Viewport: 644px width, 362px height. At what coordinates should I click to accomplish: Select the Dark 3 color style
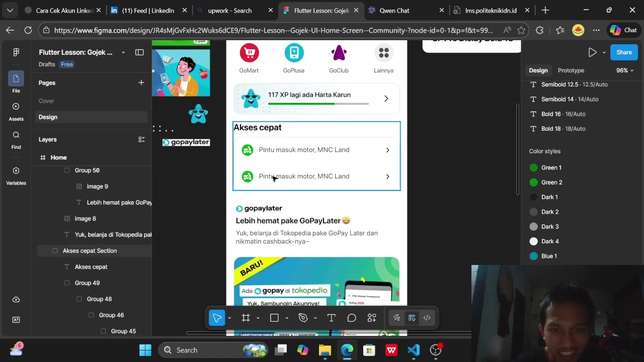(x=544, y=227)
